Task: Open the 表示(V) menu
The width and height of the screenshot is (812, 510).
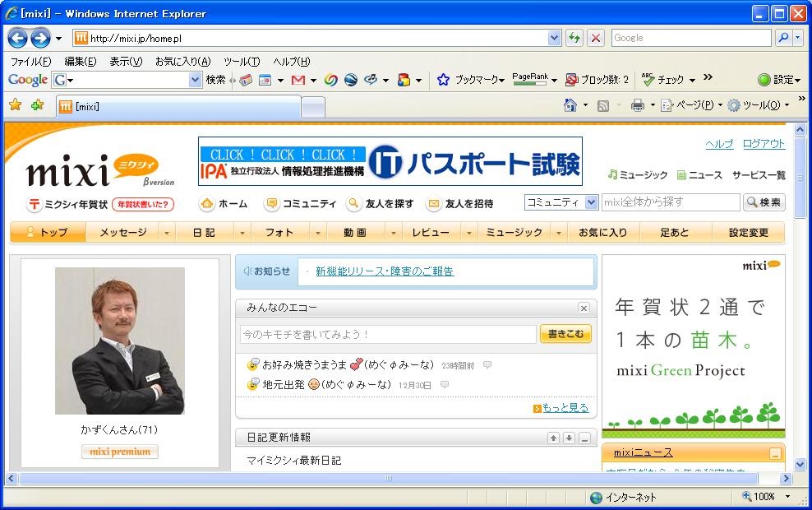Action: click(126, 62)
